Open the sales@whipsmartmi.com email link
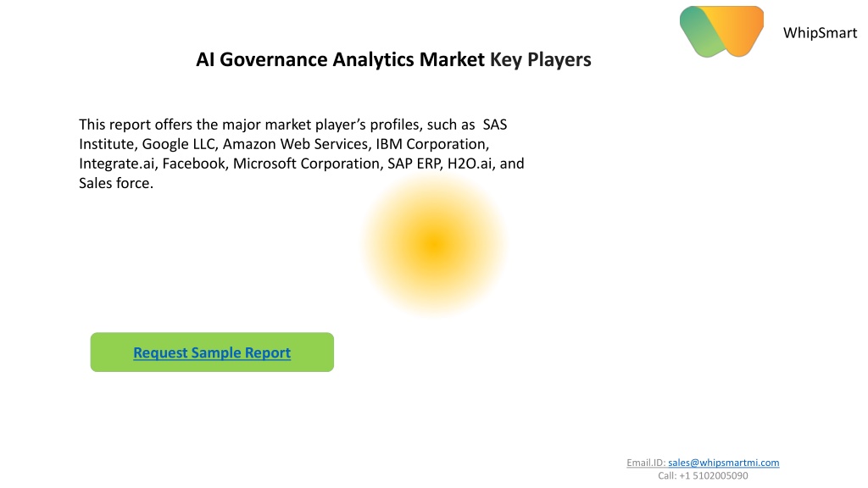 point(724,463)
